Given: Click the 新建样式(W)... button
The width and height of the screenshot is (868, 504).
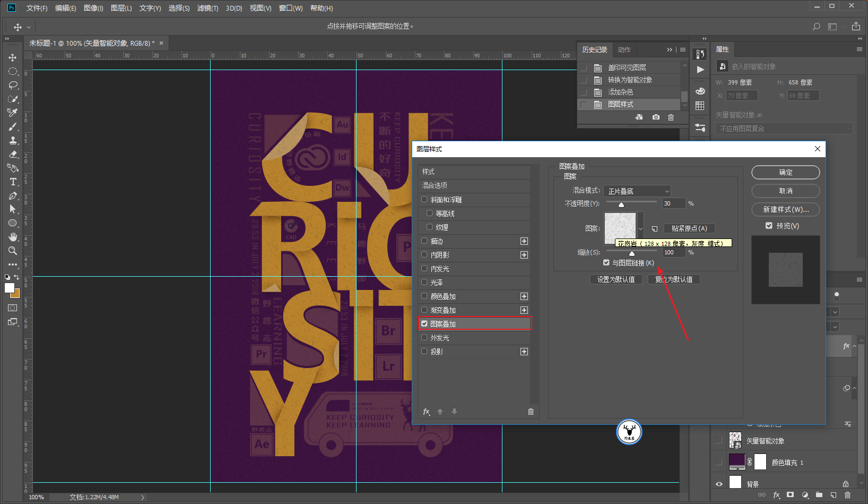Looking at the screenshot, I should (786, 209).
